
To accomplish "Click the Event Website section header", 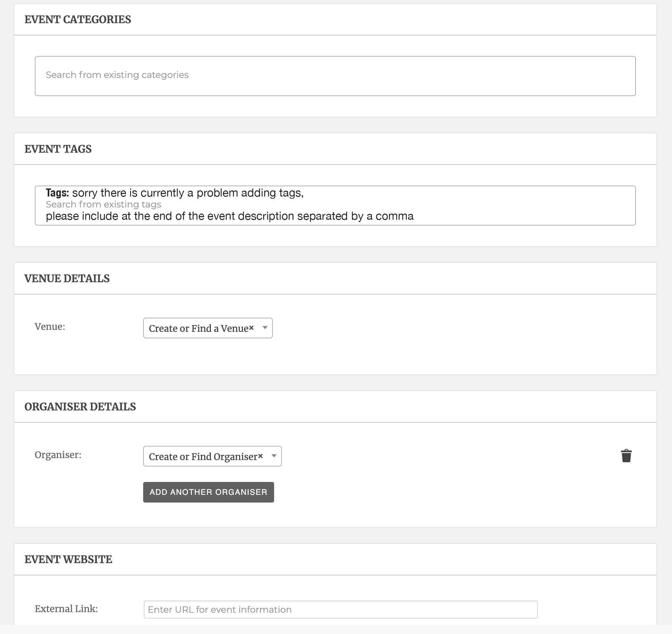I will point(68,559).
